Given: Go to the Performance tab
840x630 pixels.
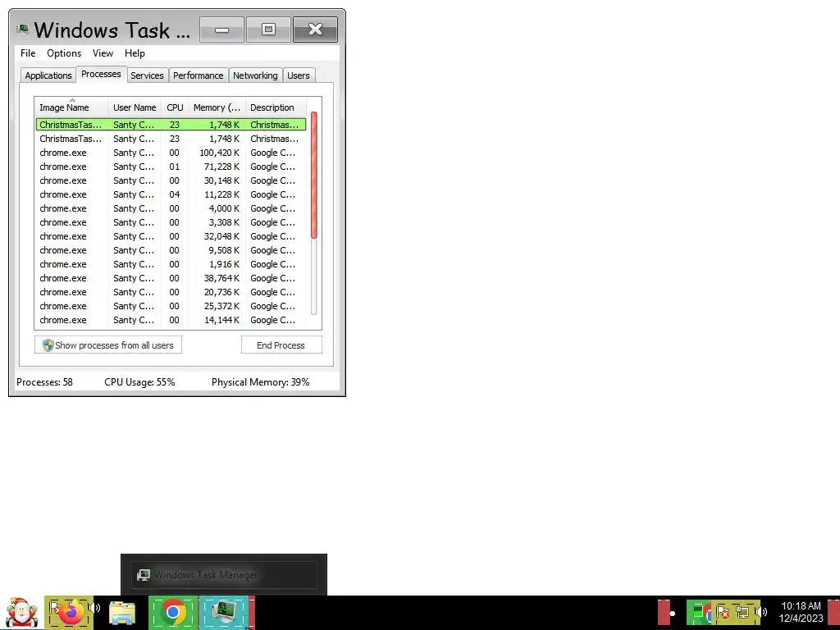Looking at the screenshot, I should (x=199, y=75).
